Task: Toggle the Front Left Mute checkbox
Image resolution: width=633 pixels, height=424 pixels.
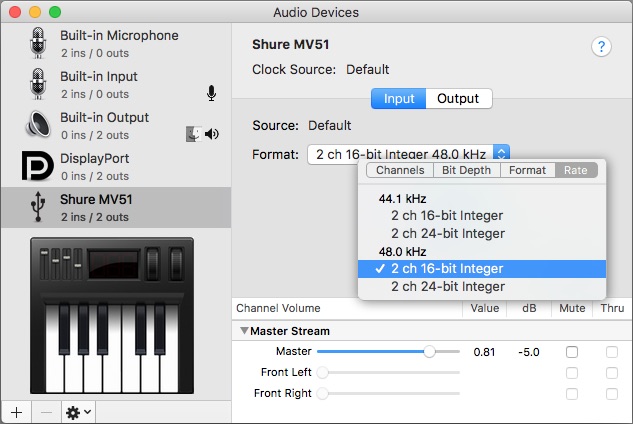Action: click(572, 373)
